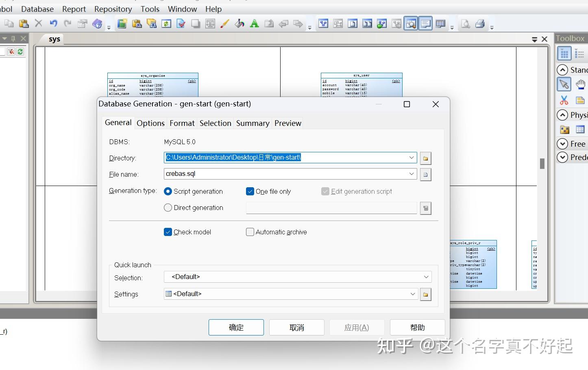The height and width of the screenshot is (370, 588).
Task: Click the green new-model icon in the toolbar
Action: pyautogui.click(x=122, y=24)
